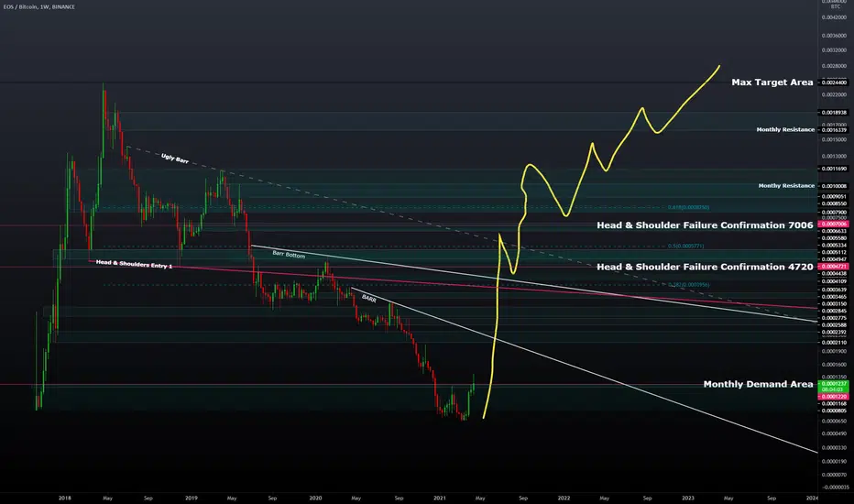Click the 0.0006633 price axis label
The height and width of the screenshot is (504, 854).
tap(834, 231)
